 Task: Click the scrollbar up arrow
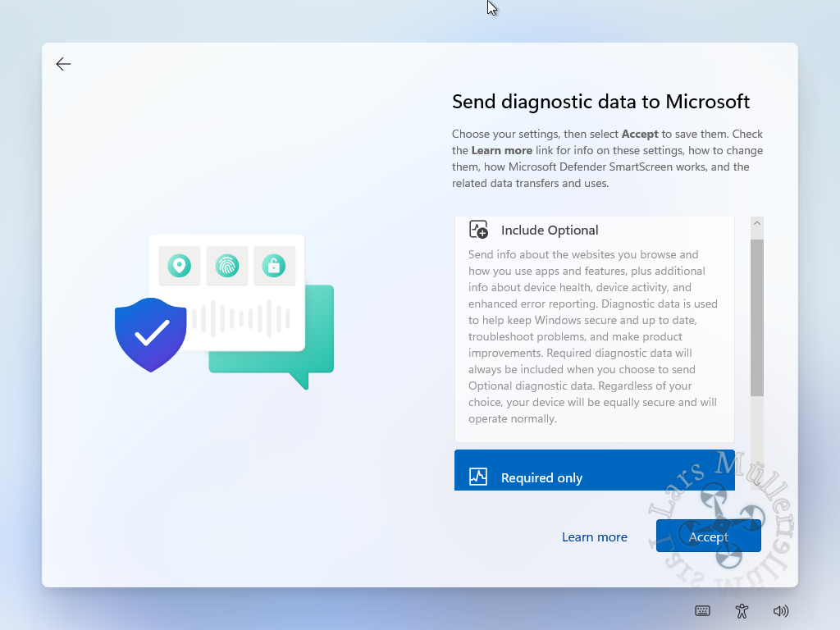coord(757,223)
